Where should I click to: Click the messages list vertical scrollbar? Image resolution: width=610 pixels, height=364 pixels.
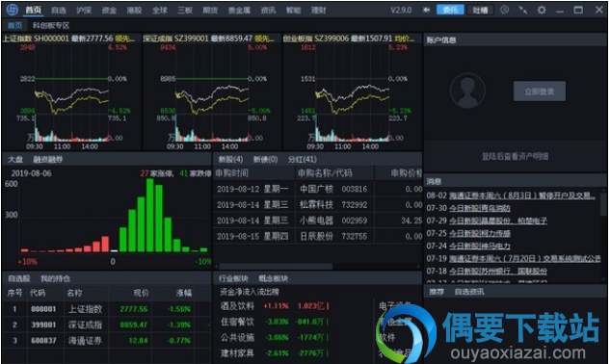pyautogui.click(x=603, y=203)
